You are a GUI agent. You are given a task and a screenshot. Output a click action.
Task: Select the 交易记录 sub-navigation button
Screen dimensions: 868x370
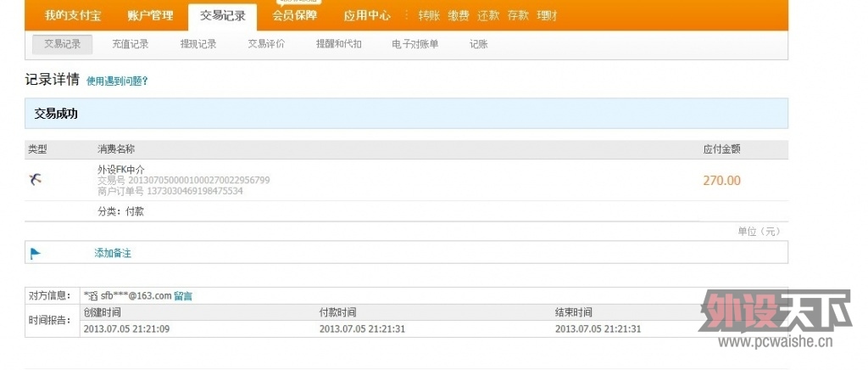pyautogui.click(x=63, y=44)
